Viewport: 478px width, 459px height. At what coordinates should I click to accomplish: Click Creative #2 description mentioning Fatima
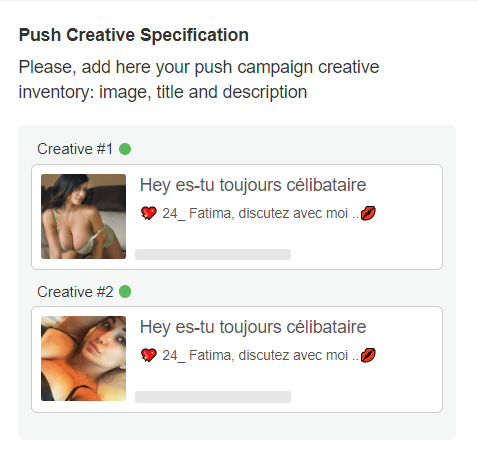coord(258,355)
